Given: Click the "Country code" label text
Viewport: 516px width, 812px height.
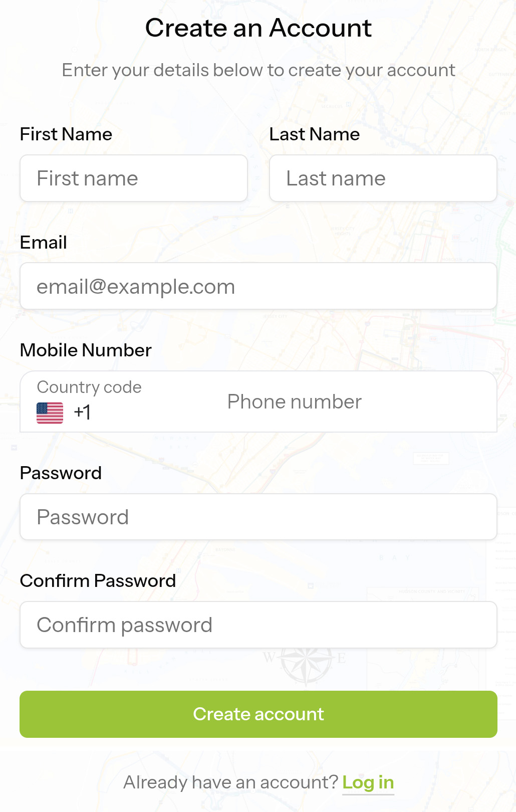Looking at the screenshot, I should pyautogui.click(x=89, y=387).
